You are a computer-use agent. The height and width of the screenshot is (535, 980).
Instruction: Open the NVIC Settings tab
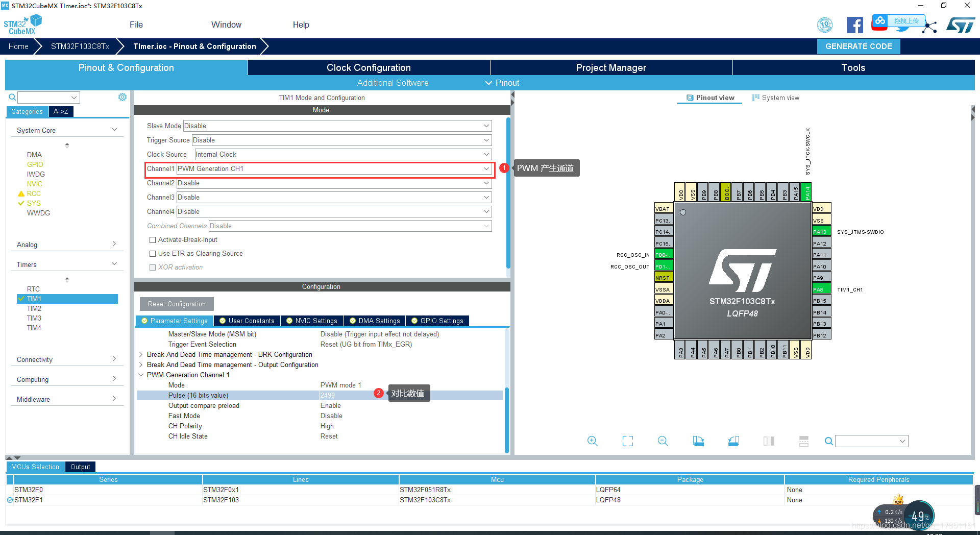[312, 321]
